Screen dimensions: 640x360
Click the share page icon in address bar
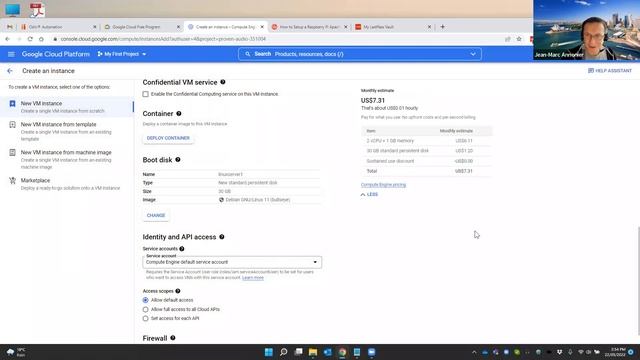click(507, 39)
